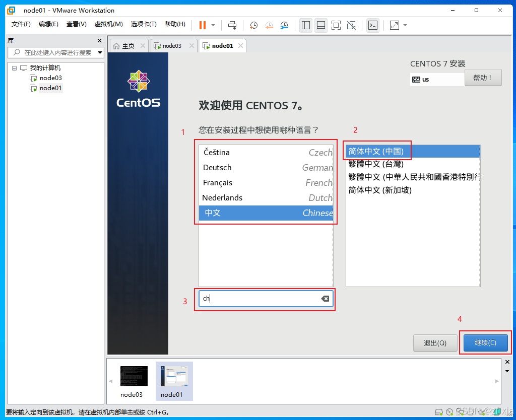Expand the stretch display options dropdown
Image resolution: width=516 pixels, height=420 pixels.
405,25
